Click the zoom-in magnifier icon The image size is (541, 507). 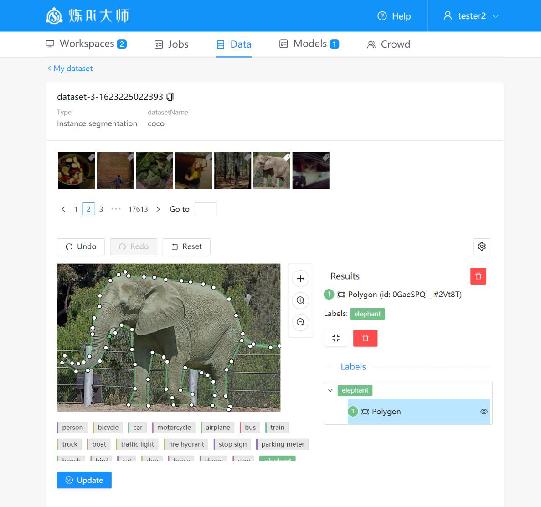pyautogui.click(x=300, y=300)
